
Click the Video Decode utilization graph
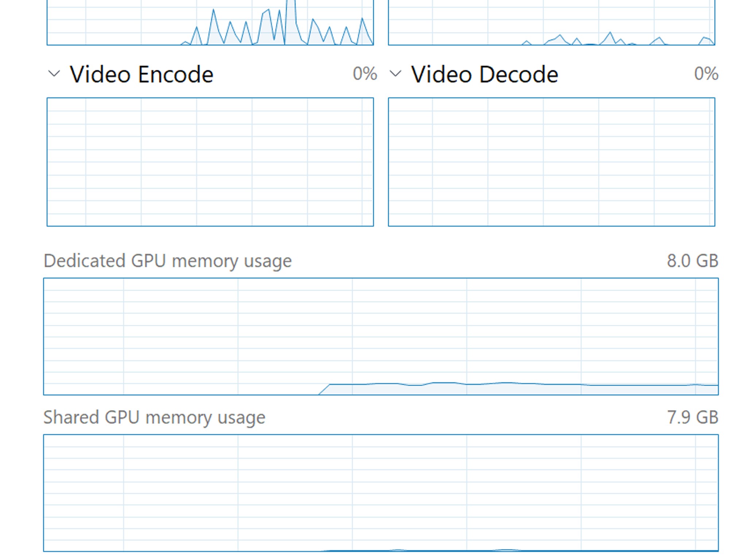pos(551,162)
